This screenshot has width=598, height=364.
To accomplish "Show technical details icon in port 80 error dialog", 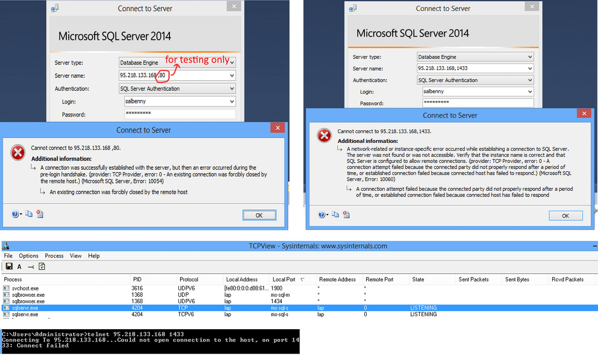I will [x=40, y=214].
